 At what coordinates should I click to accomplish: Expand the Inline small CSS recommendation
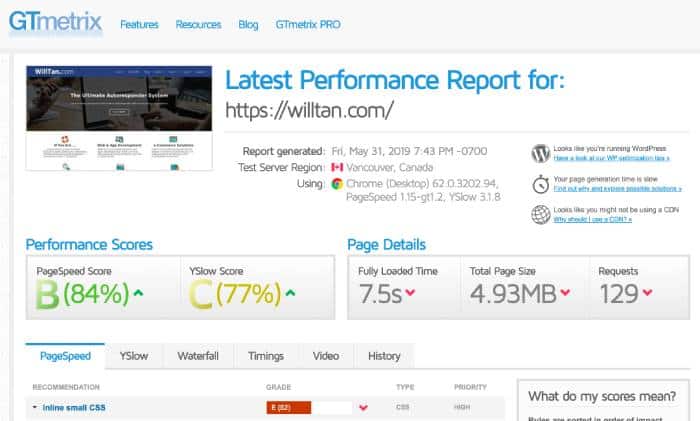[x=35, y=407]
